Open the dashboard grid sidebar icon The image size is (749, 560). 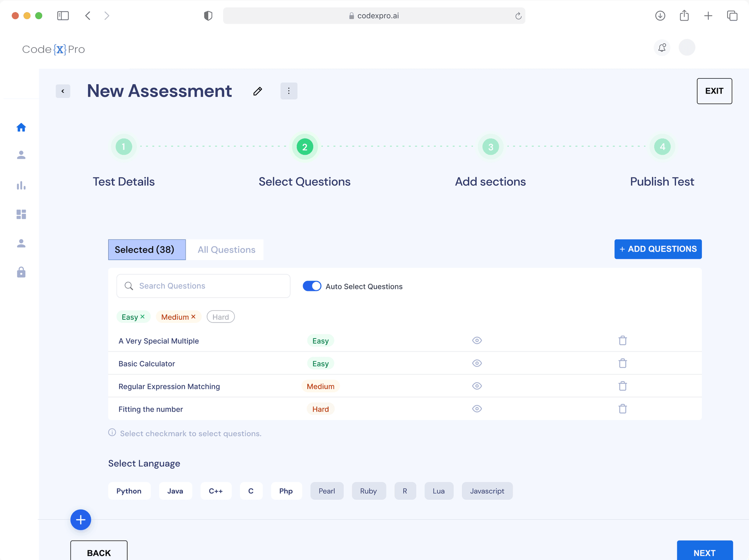point(21,214)
